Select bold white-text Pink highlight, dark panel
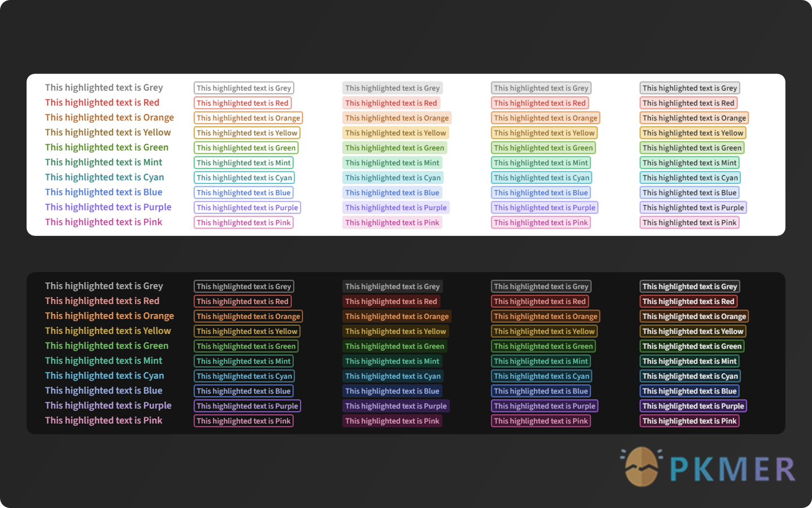Viewport: 812px width, 508px height. [x=690, y=421]
